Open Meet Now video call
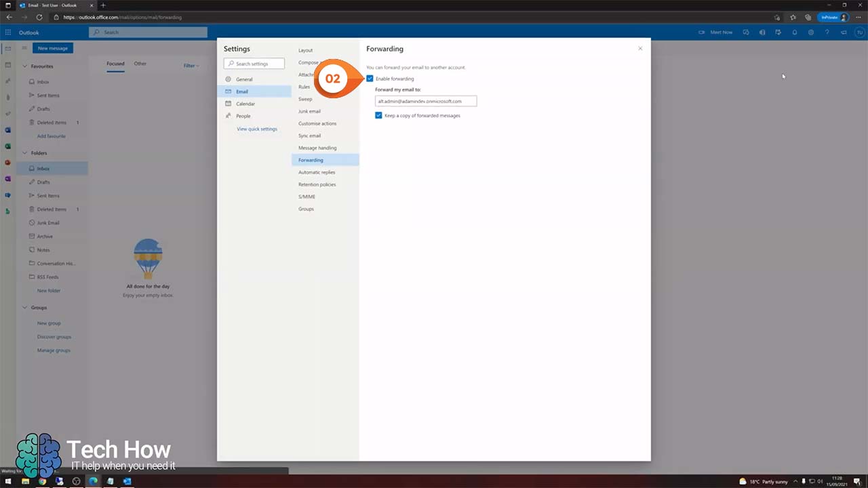 point(716,33)
